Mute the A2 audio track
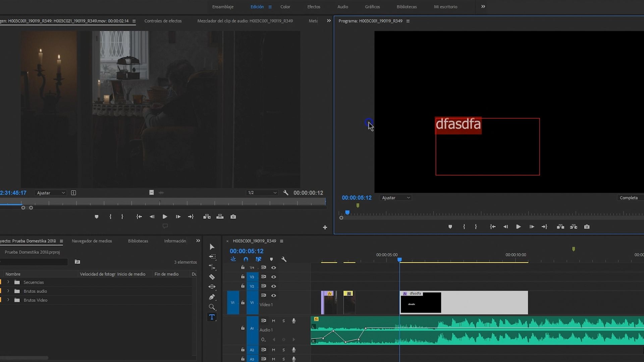 (273, 350)
